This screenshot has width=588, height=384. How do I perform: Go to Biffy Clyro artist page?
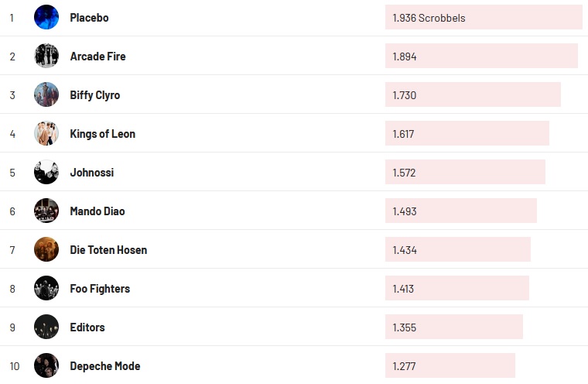[x=94, y=95]
